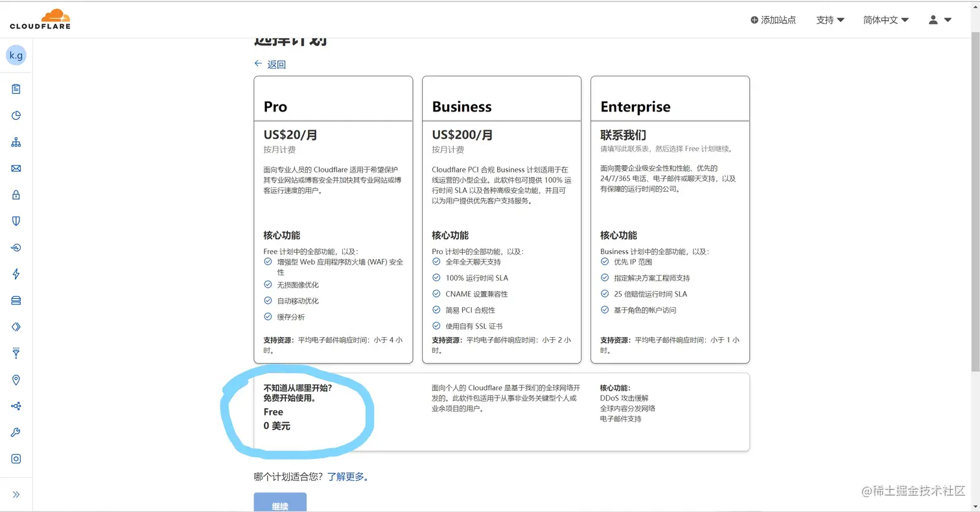The height and width of the screenshot is (512, 980).
Task: Click the 联系我们 heading in Enterprise
Action: click(623, 135)
